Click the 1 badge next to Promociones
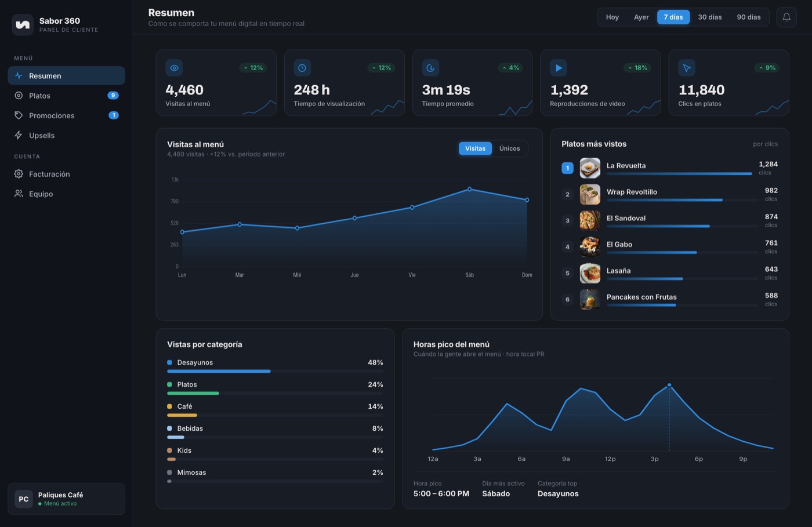812x527 pixels. pos(114,115)
